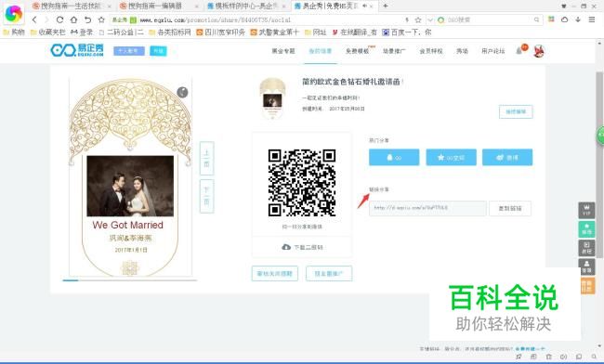Click the undo/restore tab arrow icon

pos(88,19)
